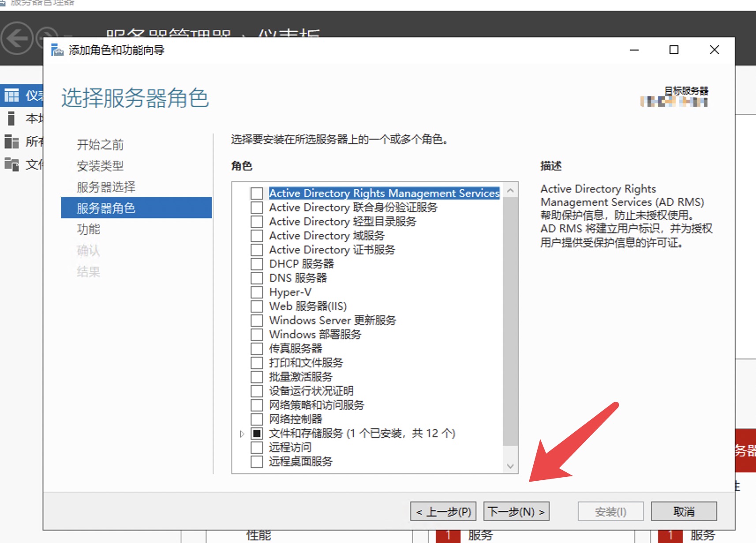Screen dimensions: 756x543
Task: Select role text Hyper-V in list
Action: point(290,292)
